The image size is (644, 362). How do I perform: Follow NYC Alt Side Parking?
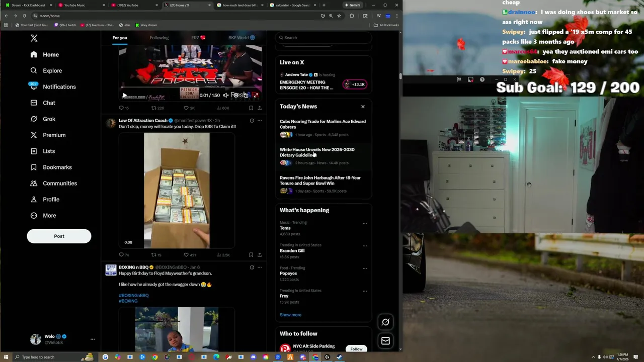click(x=356, y=349)
